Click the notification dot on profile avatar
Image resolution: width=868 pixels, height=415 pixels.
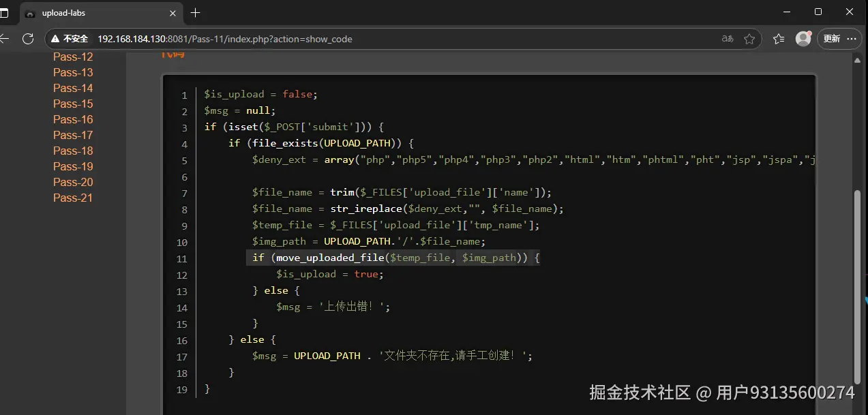pyautogui.click(x=809, y=33)
